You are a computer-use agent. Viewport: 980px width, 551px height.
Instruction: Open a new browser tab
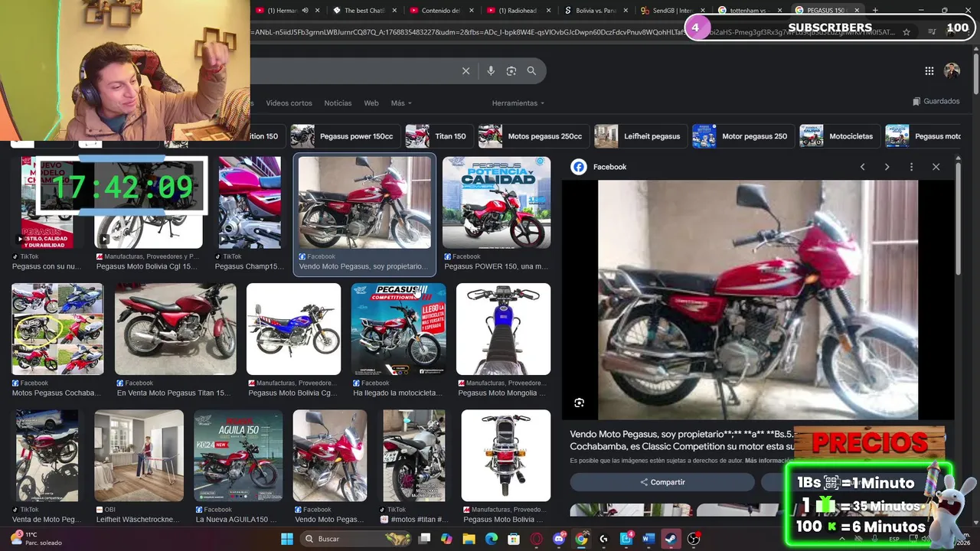pyautogui.click(x=875, y=11)
